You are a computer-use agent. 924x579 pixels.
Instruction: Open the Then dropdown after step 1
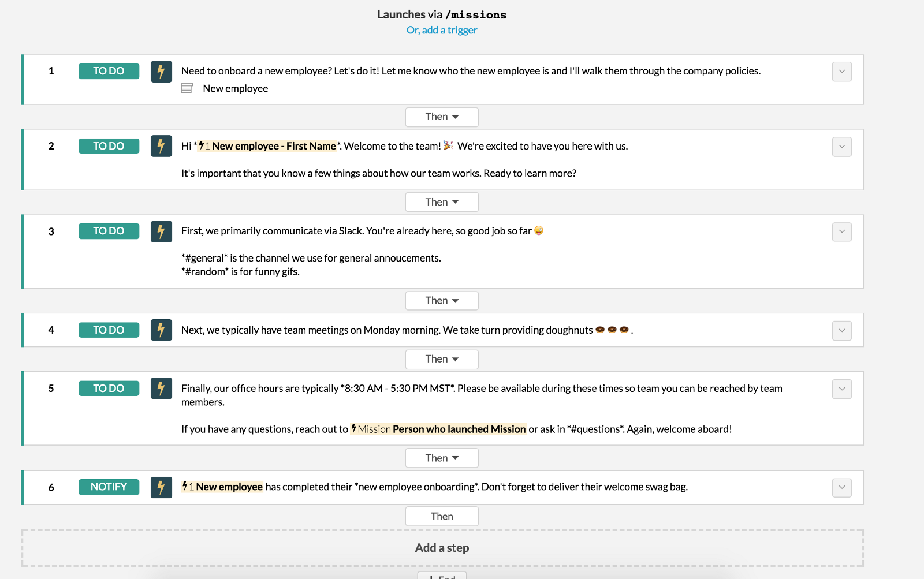442,117
